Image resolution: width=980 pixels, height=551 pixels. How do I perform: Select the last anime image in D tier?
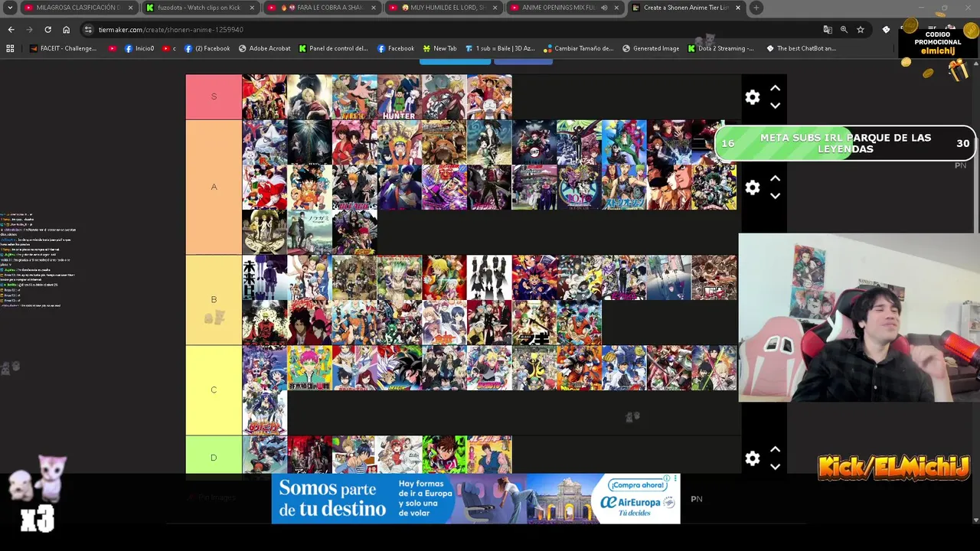coord(489,455)
